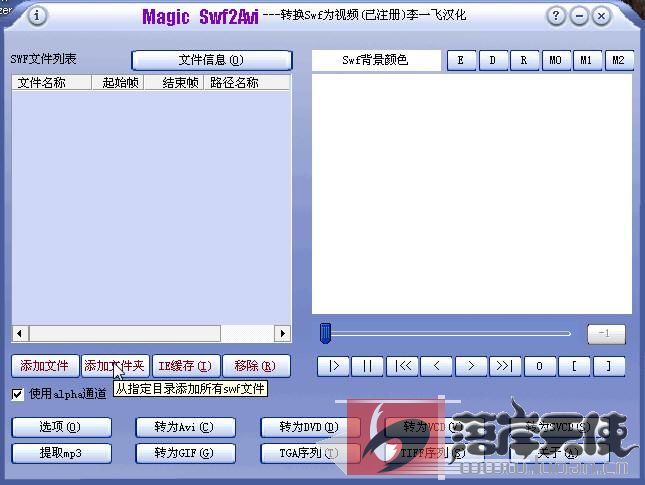Open the 选项 (O) options button
Image resolution: width=645 pixels, height=485 pixels.
click(61, 427)
